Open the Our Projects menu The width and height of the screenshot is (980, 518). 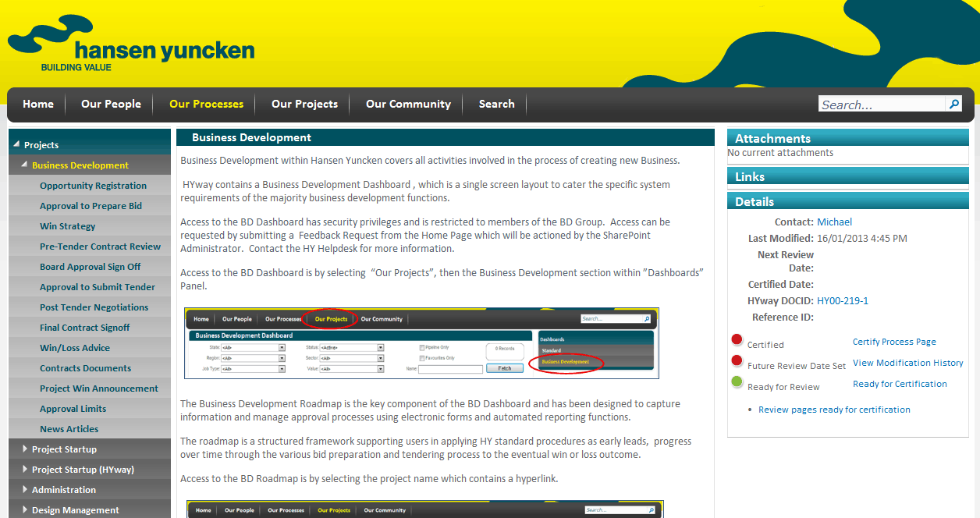(x=304, y=104)
